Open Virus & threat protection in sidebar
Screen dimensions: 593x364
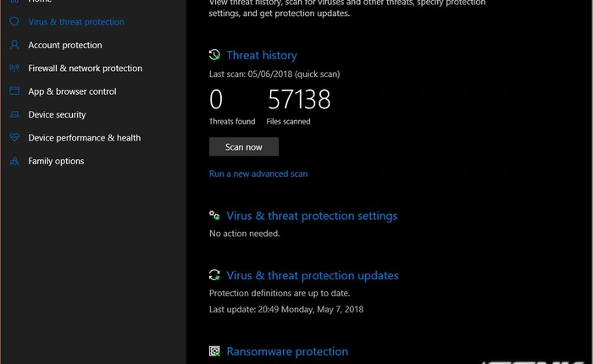[76, 22]
